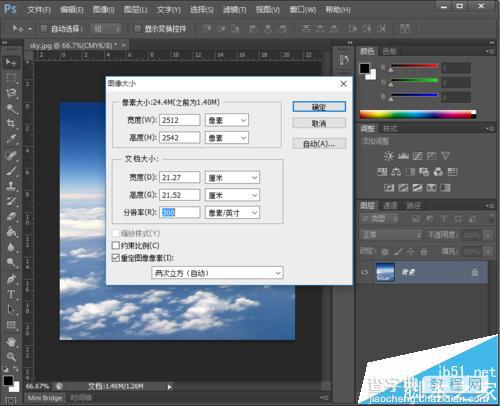Open document height unit dropdown
Image resolution: width=500 pixels, height=406 pixels.
[x=232, y=195]
